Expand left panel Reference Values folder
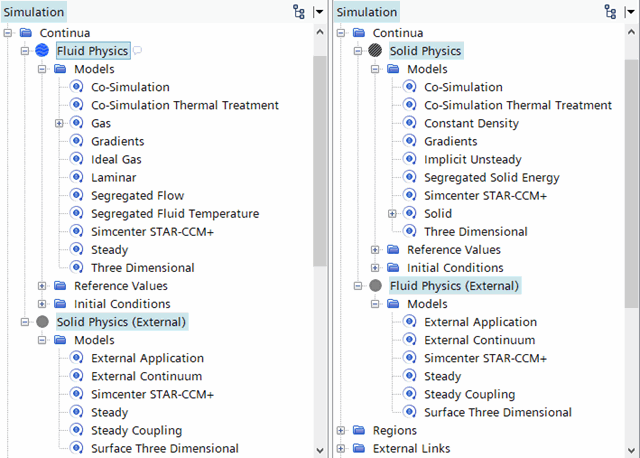The width and height of the screenshot is (640, 458). click(x=42, y=286)
